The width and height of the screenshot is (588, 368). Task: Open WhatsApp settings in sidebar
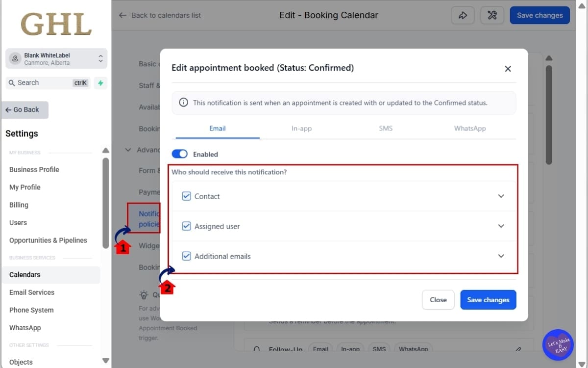click(x=25, y=327)
